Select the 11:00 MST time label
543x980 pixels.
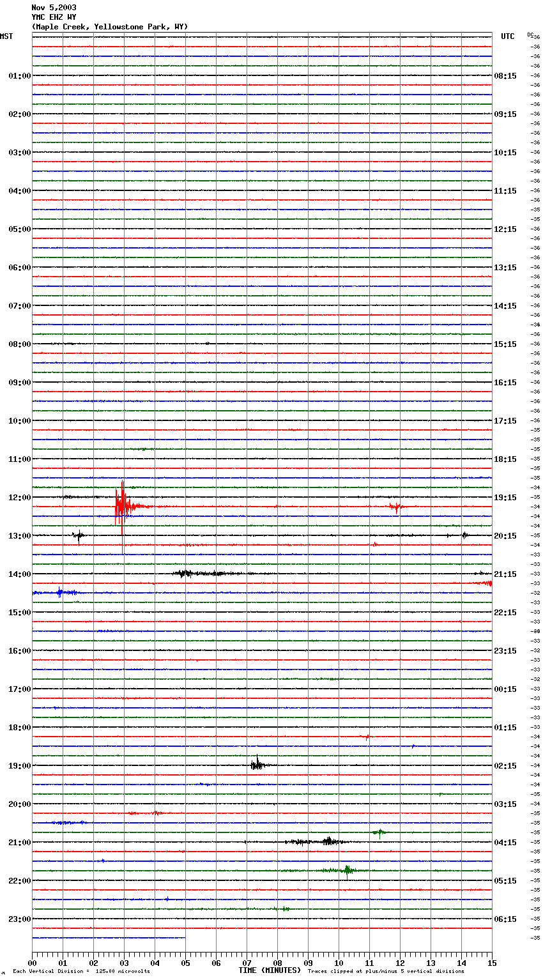pyautogui.click(x=20, y=459)
